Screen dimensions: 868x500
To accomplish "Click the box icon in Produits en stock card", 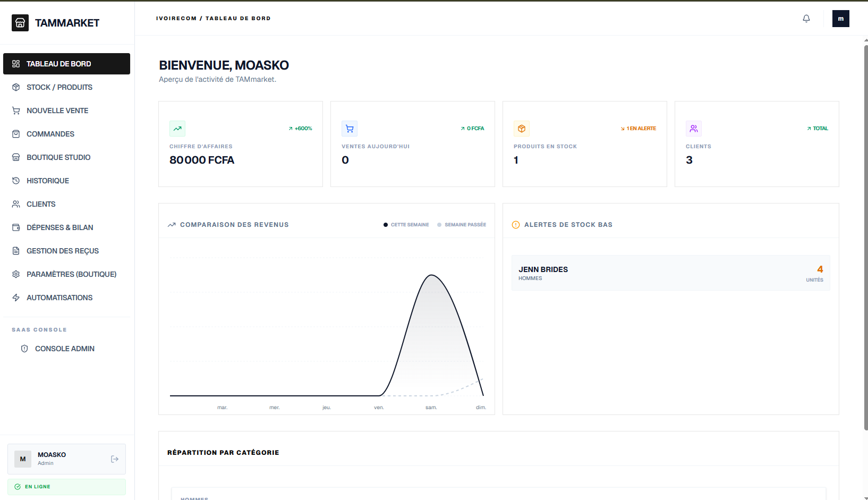I will [522, 129].
